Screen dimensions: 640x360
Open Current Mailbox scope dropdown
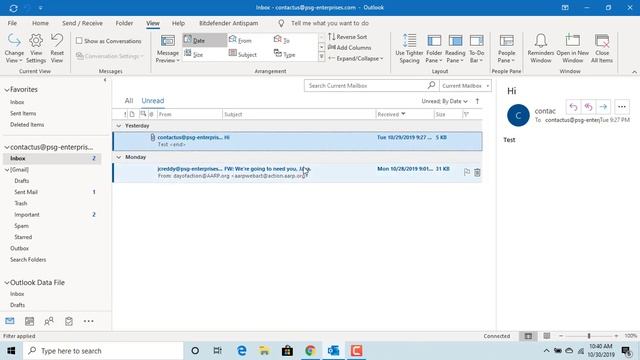(465, 86)
